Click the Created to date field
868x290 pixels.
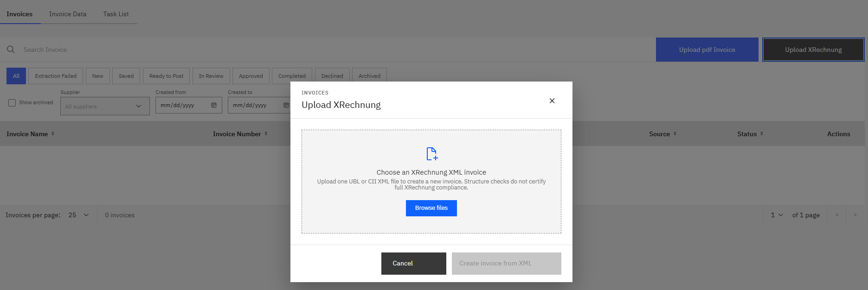tap(260, 105)
